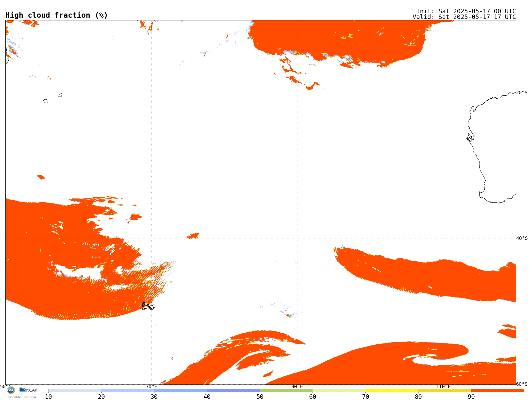Click the 90°E longitude label
Image resolution: width=532 pixels, height=400 pixels.
pyautogui.click(x=297, y=387)
